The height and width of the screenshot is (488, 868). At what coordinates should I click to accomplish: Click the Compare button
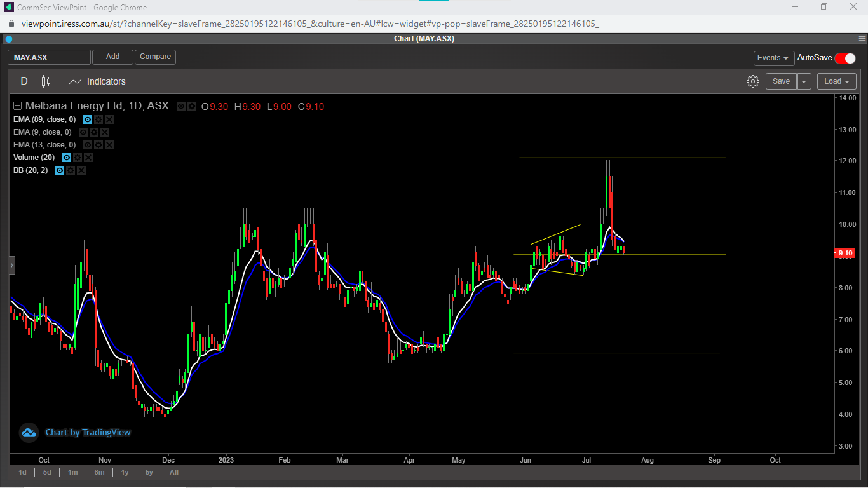pos(155,57)
